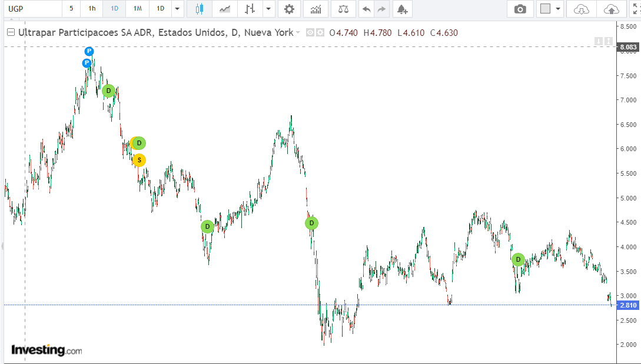
Task: Open the dropdown arrow after Nueva York
Action: (x=298, y=33)
